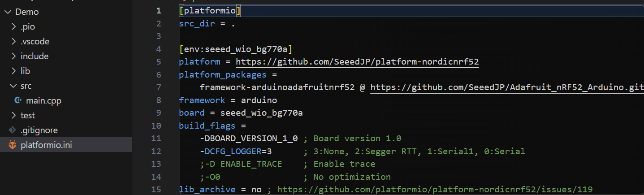Collapse the src folder
The width and height of the screenshot is (644, 195).
pos(13,86)
